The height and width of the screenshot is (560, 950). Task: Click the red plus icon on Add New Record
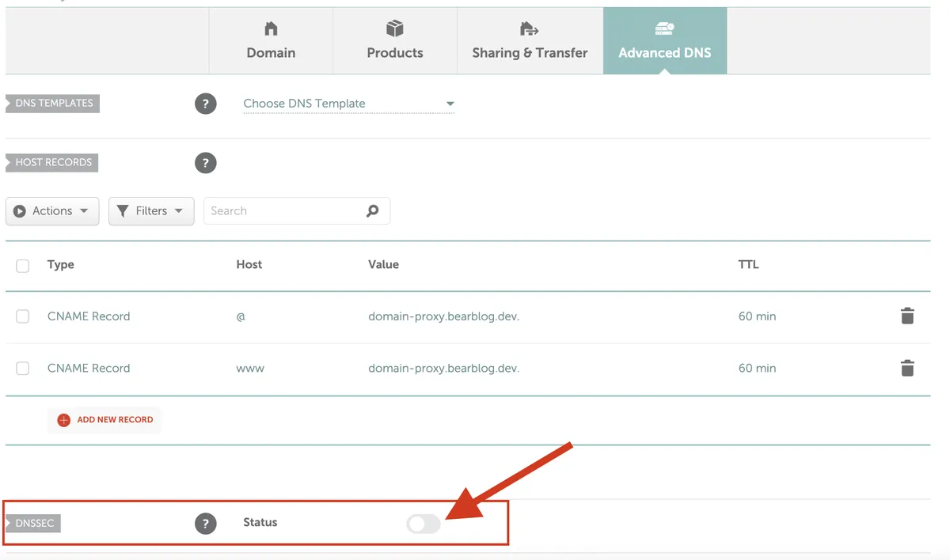coord(64,420)
